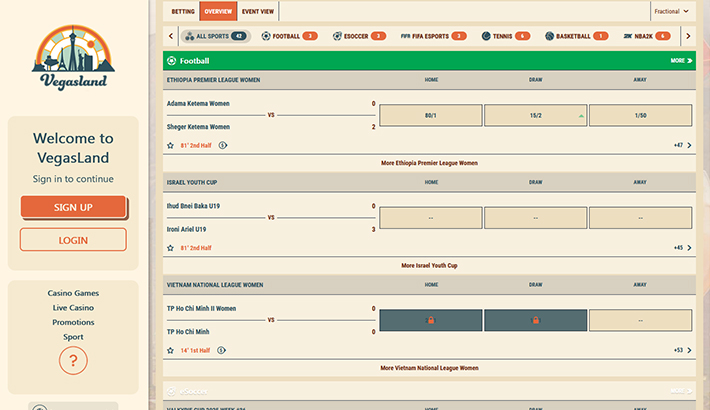
Task: Click stats icon beside 14' 1st Half
Action: point(221,350)
